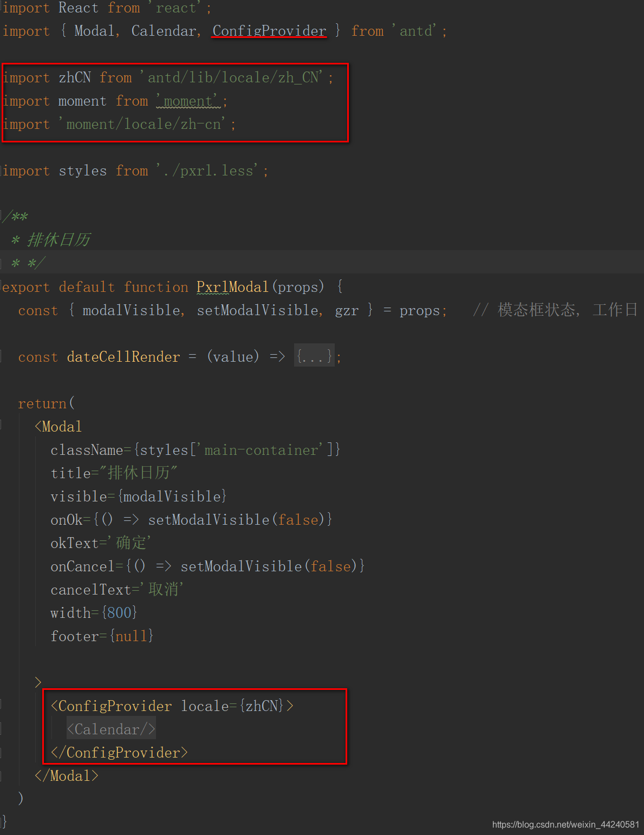Screen dimensions: 644x835
Task: Click the './pxrl.less' import path
Action: [x=209, y=171]
